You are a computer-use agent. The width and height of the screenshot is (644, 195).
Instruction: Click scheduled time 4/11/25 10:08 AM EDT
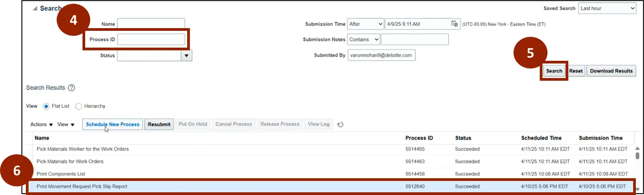click(x=546, y=174)
